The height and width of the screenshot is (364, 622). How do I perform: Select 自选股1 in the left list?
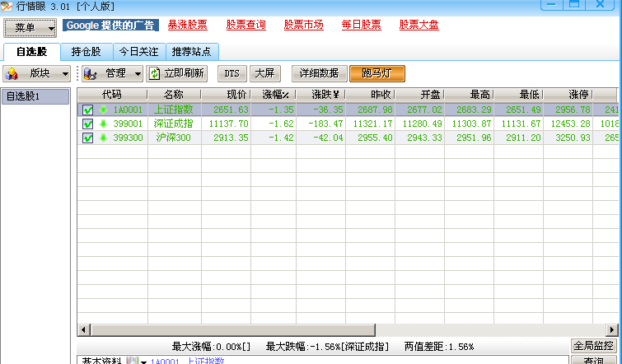point(35,96)
